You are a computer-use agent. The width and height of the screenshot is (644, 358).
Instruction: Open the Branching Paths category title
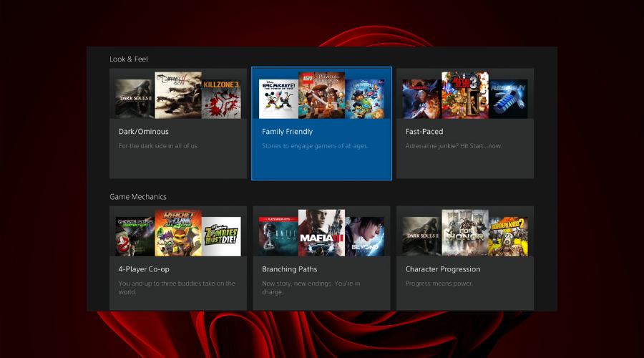[x=290, y=269]
